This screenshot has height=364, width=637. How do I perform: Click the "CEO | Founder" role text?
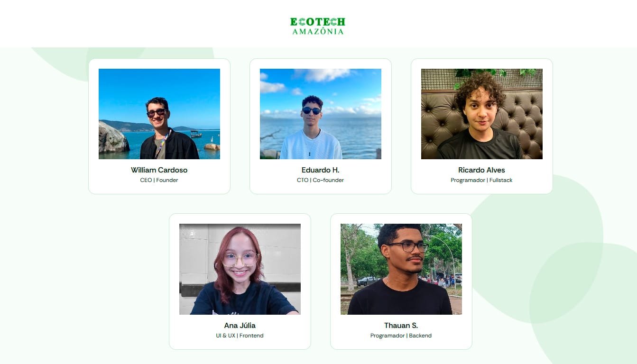coord(159,180)
